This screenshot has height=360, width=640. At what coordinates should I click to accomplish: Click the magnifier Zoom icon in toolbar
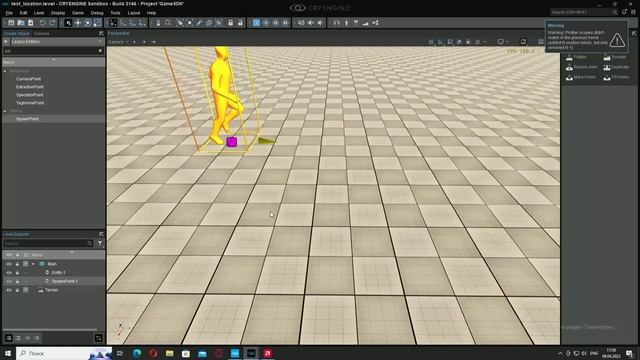(x=168, y=23)
